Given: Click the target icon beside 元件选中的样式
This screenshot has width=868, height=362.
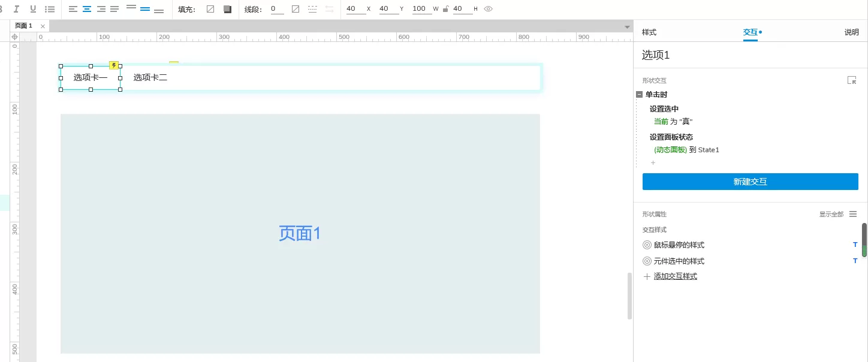Looking at the screenshot, I should tap(647, 261).
